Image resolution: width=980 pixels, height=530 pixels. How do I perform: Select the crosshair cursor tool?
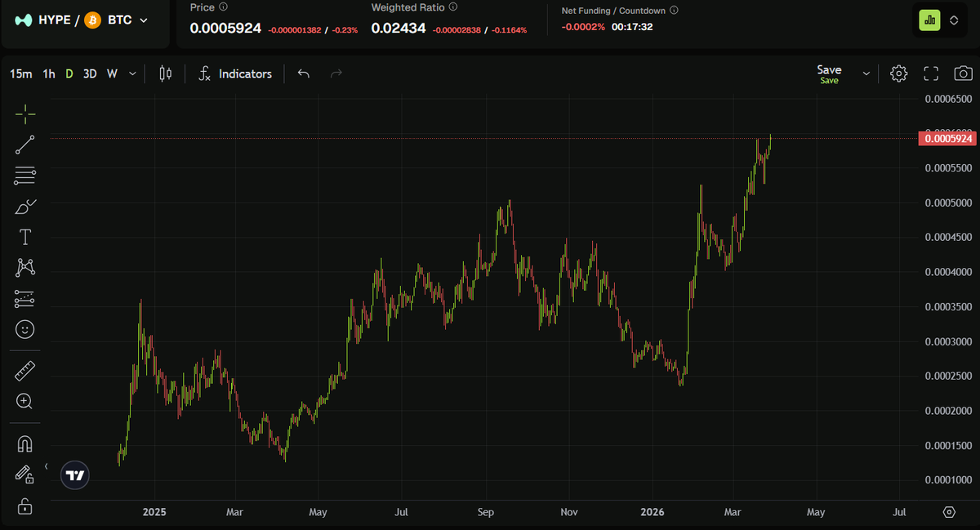[x=25, y=114]
